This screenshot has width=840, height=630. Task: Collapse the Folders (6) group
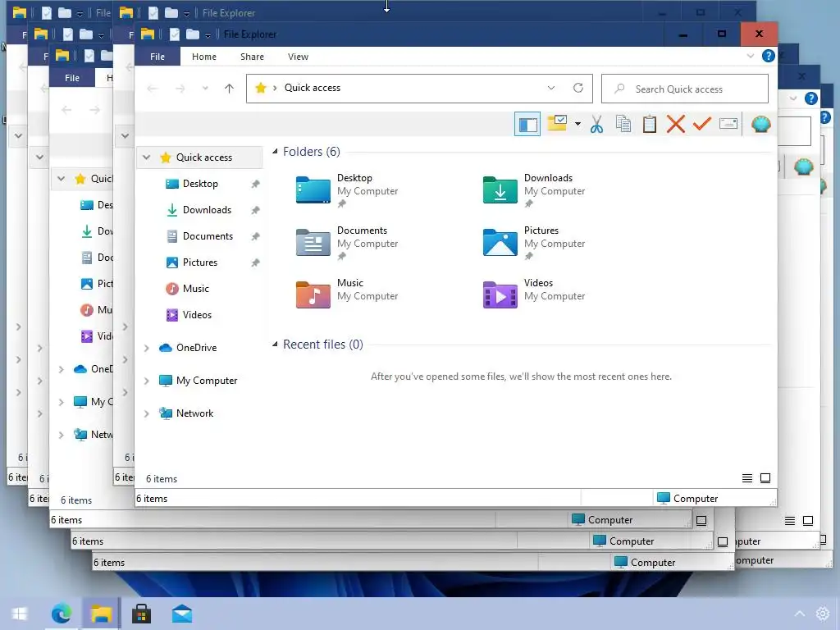click(275, 152)
